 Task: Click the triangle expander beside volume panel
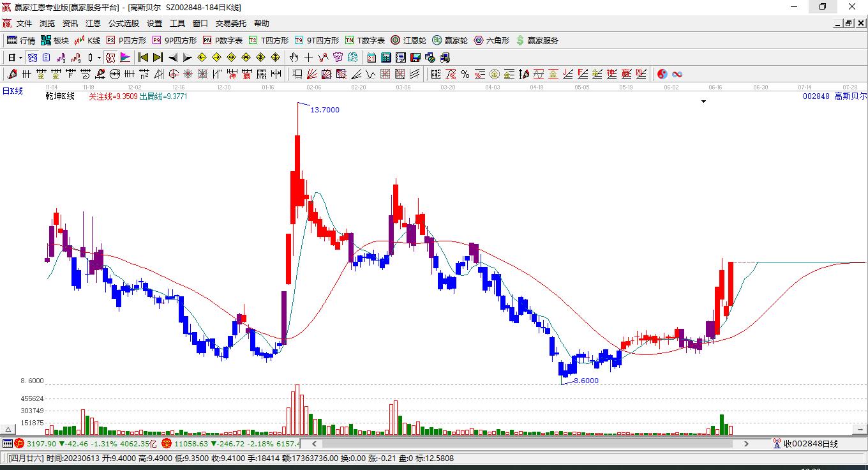tap(9, 429)
